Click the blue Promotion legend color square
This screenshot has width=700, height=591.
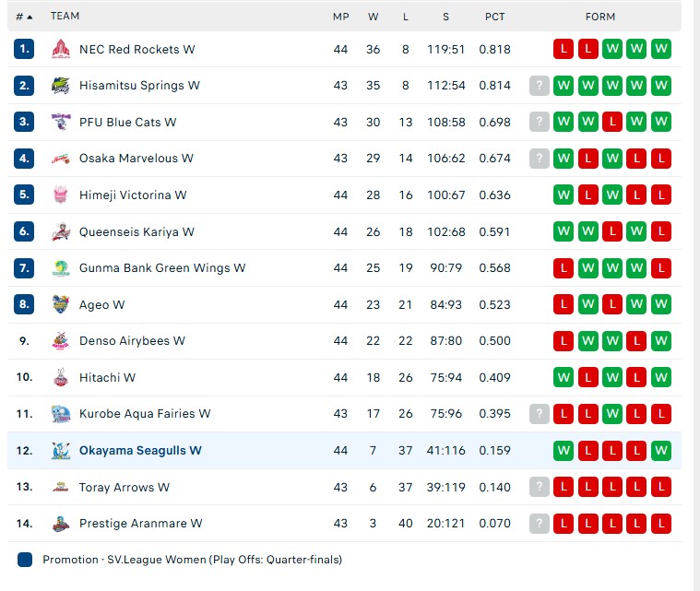(x=25, y=560)
